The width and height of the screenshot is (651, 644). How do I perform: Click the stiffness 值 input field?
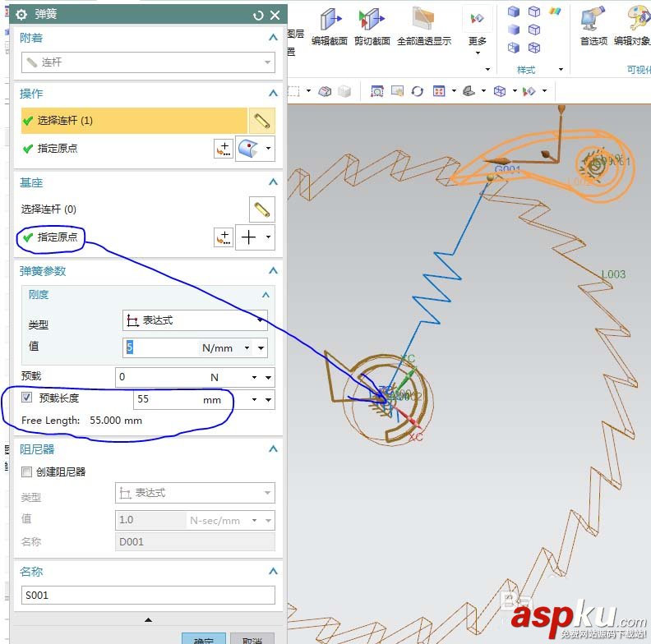(x=161, y=347)
